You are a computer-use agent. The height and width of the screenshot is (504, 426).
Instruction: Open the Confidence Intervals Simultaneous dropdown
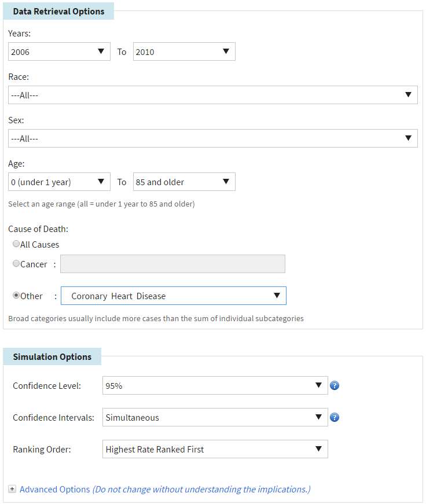214,417
